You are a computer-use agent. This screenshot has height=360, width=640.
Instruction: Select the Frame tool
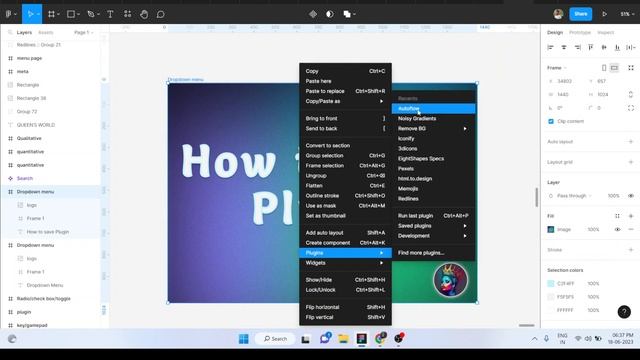tap(51, 14)
